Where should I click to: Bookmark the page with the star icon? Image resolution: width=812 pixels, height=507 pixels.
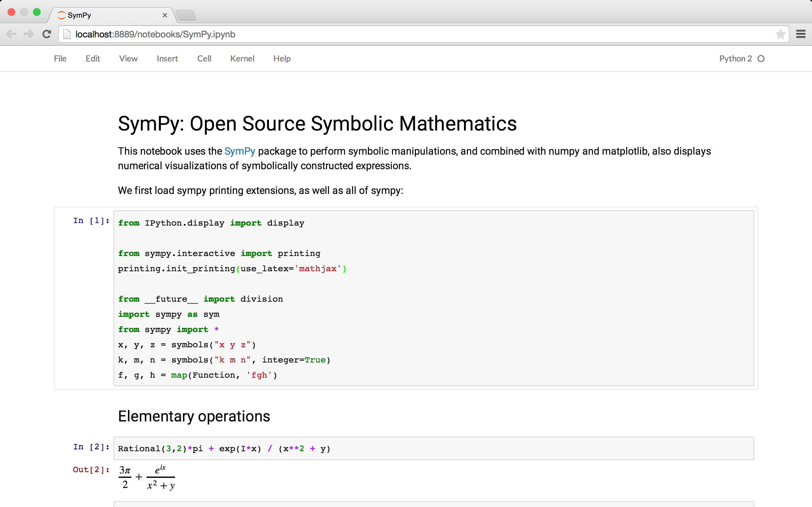point(780,34)
